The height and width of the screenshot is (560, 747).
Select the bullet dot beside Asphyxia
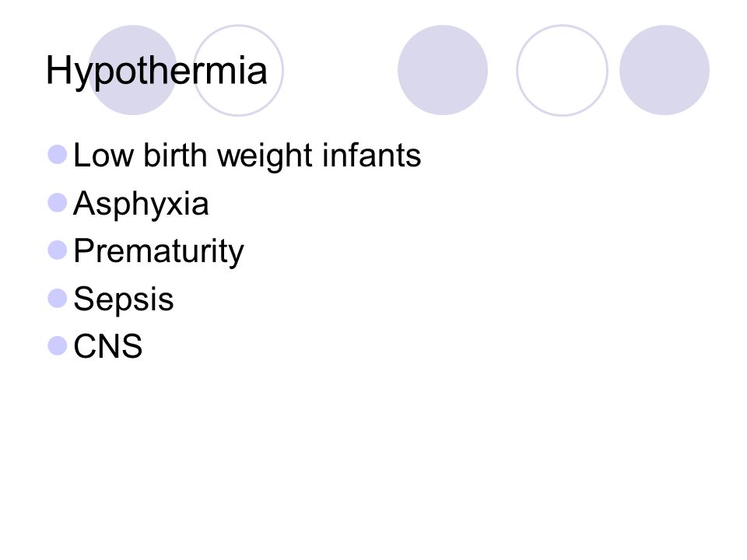click(57, 202)
